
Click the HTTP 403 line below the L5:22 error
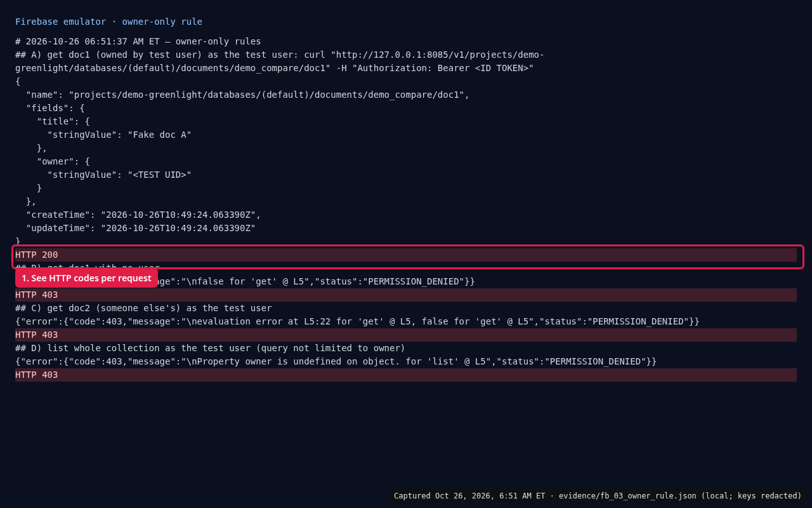coord(406,335)
